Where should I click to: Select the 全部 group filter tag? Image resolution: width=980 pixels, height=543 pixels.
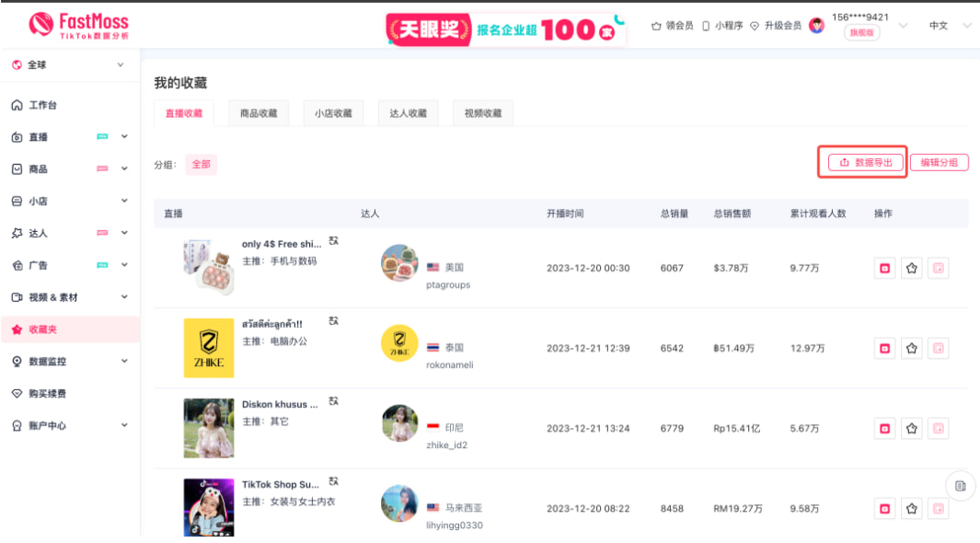coord(201,165)
